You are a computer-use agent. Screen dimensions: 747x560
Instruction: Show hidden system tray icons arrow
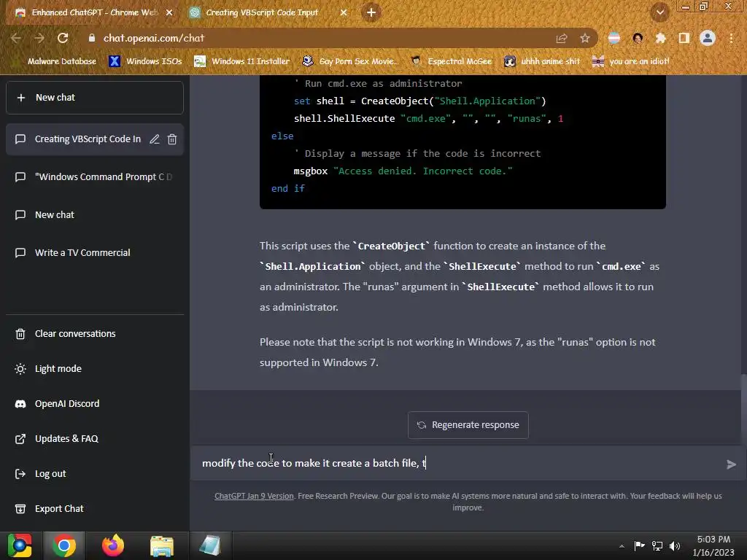coord(622,546)
